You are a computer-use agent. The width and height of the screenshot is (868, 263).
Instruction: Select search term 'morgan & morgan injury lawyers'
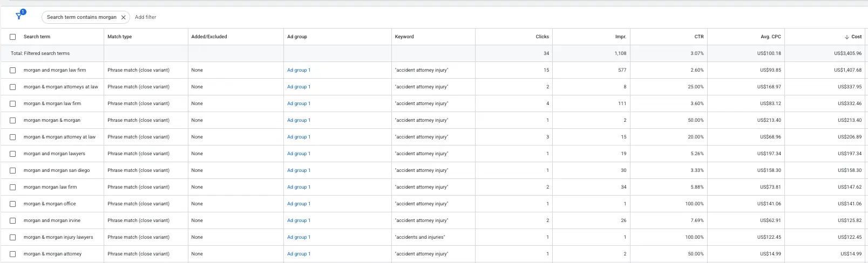(58, 237)
